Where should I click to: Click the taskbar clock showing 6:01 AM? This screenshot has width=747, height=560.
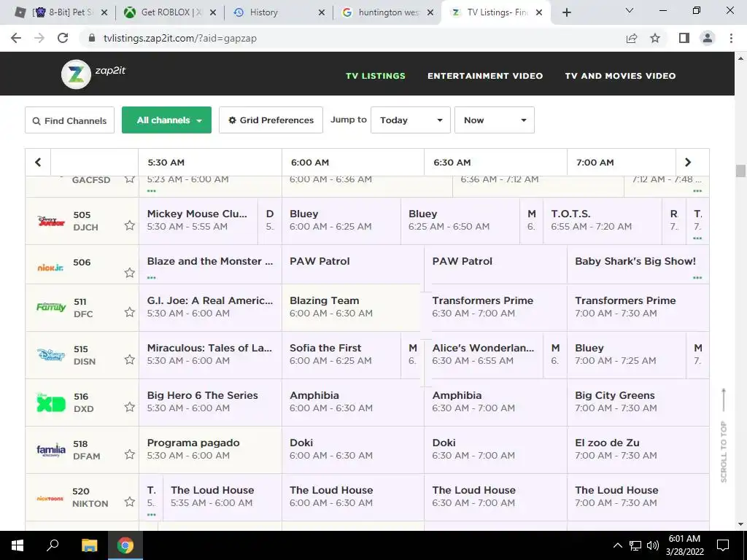coord(684,545)
